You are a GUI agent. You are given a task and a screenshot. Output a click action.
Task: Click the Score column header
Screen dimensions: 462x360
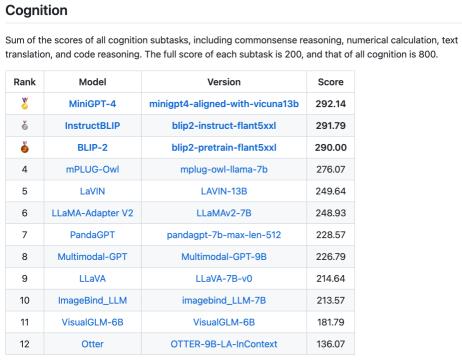(331, 82)
